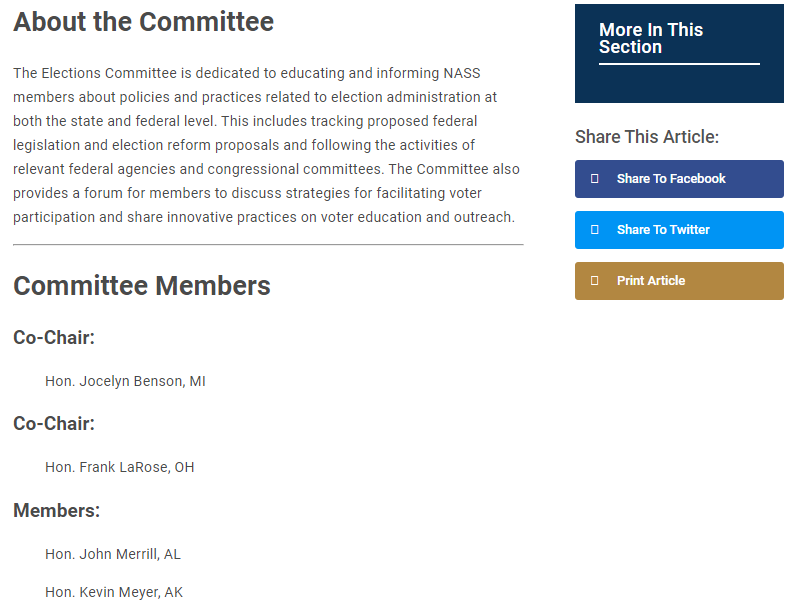
Task: Click the white underline in section panel
Action: click(x=679, y=64)
